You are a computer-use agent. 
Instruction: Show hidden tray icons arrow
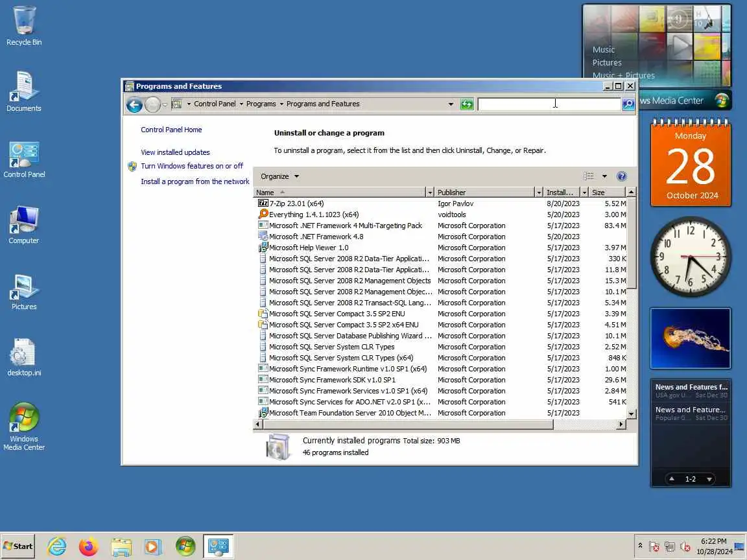point(640,546)
